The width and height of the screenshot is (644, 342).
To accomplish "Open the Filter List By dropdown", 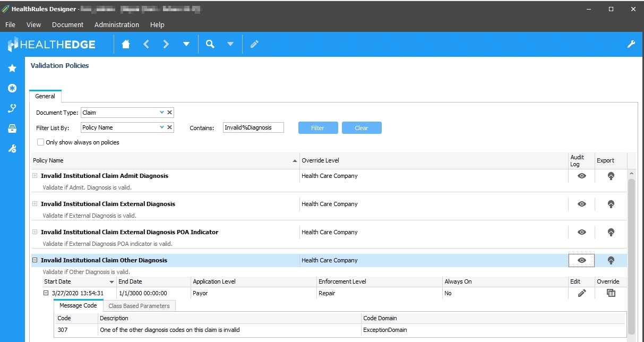I will pyautogui.click(x=161, y=127).
